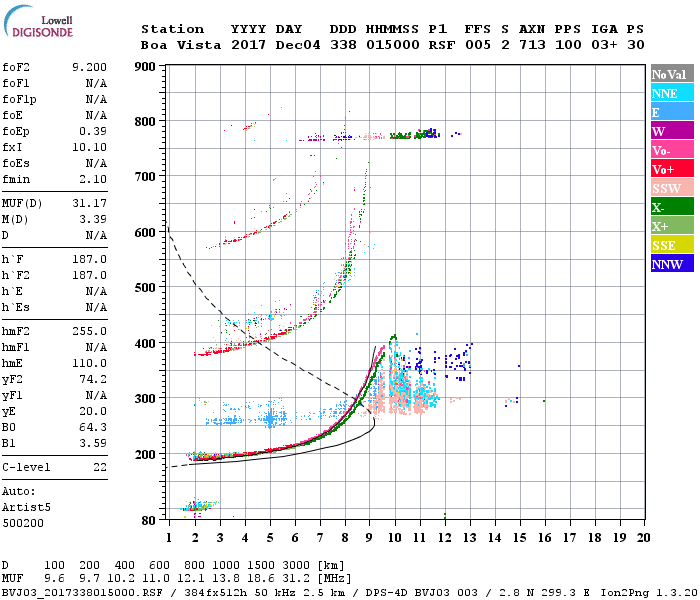Click the yF2 value 74.2
Image resolution: width=700 pixels, height=600 pixels.
93,379
